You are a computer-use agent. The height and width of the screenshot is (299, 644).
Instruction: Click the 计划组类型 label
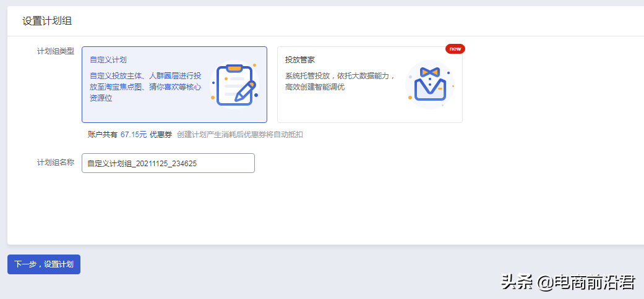[56, 51]
